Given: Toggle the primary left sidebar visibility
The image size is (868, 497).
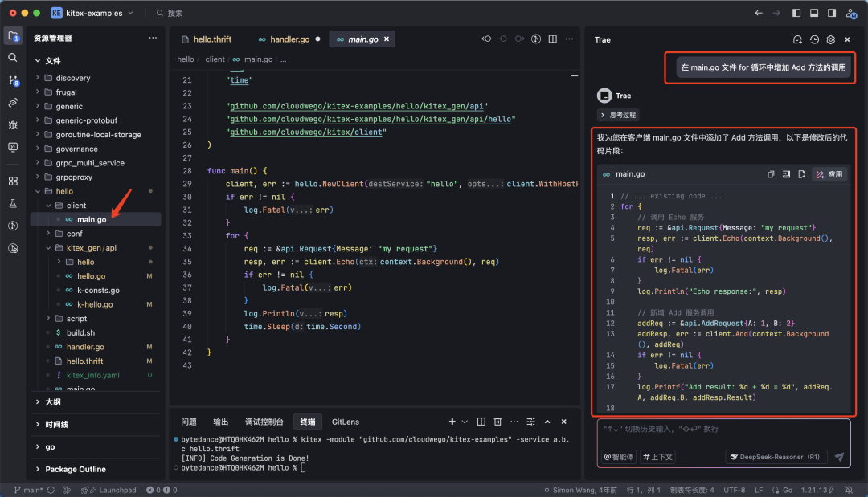Looking at the screenshot, I should point(796,13).
